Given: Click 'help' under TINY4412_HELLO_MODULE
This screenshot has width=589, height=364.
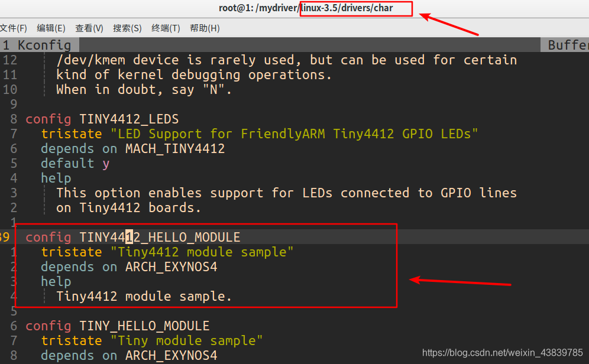Looking at the screenshot, I should click(56, 281).
